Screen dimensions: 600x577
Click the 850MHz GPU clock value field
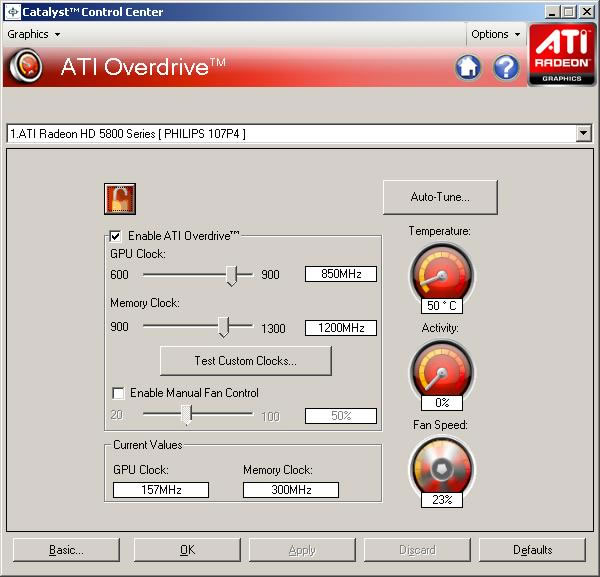click(x=340, y=275)
